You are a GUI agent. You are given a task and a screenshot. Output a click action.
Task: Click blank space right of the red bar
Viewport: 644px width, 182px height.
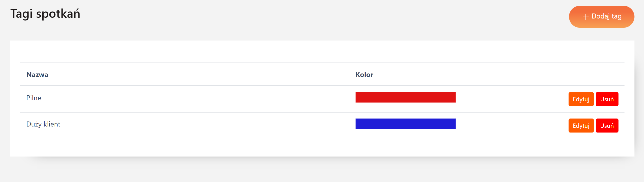[510, 98]
